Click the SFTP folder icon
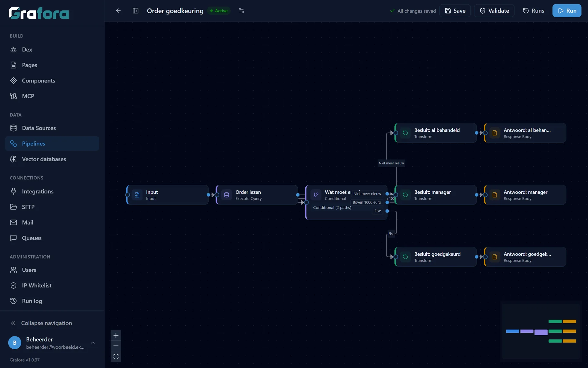 [x=13, y=207]
